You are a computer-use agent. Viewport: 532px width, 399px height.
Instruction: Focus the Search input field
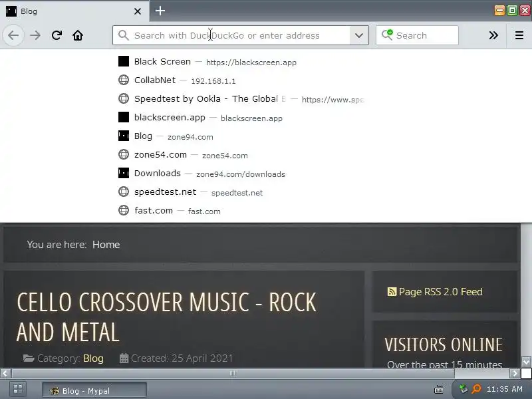417,35
